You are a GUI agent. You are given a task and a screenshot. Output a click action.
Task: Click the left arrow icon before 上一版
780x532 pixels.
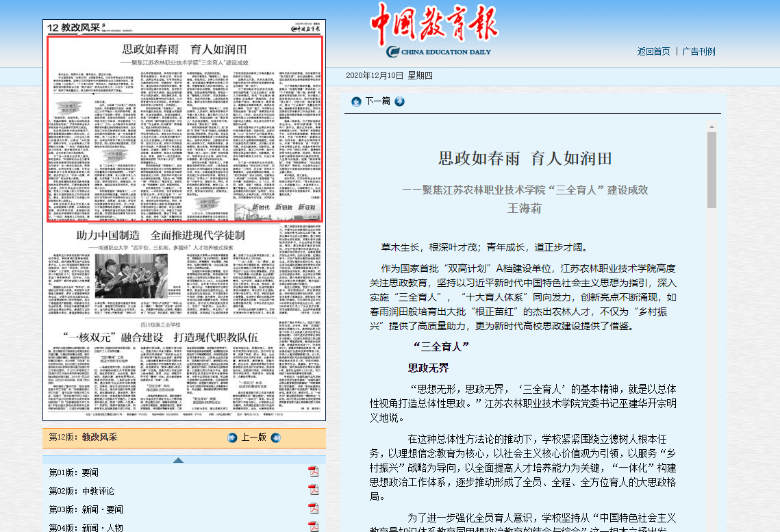pos(232,438)
